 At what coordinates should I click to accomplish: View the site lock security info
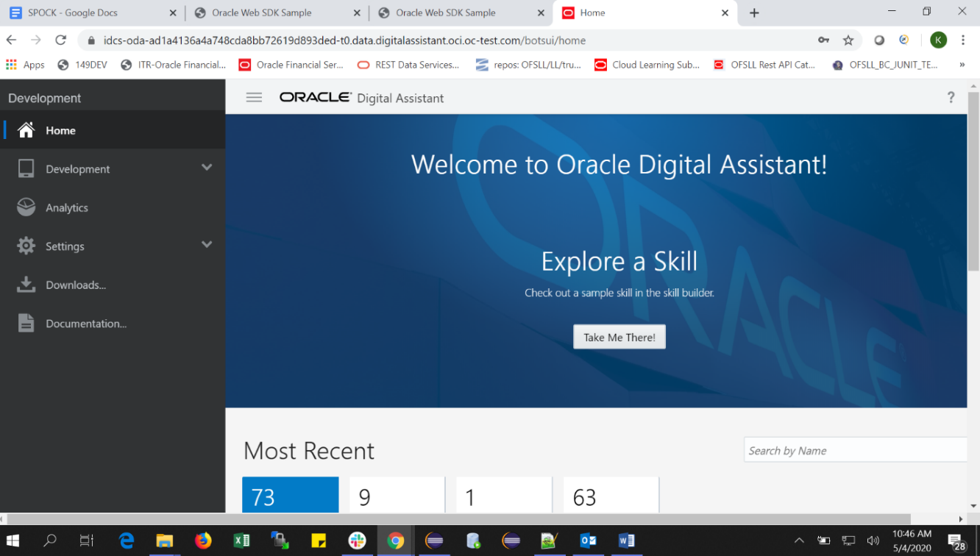[x=91, y=40]
